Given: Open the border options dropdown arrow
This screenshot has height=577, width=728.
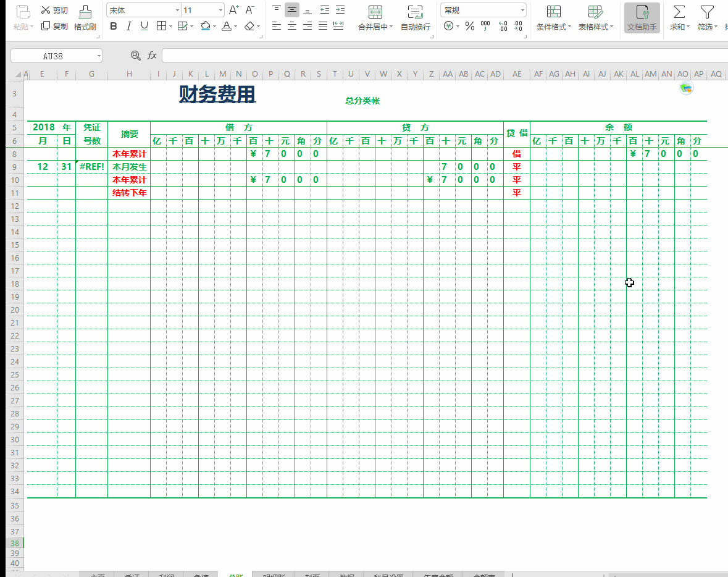Looking at the screenshot, I should [171, 27].
